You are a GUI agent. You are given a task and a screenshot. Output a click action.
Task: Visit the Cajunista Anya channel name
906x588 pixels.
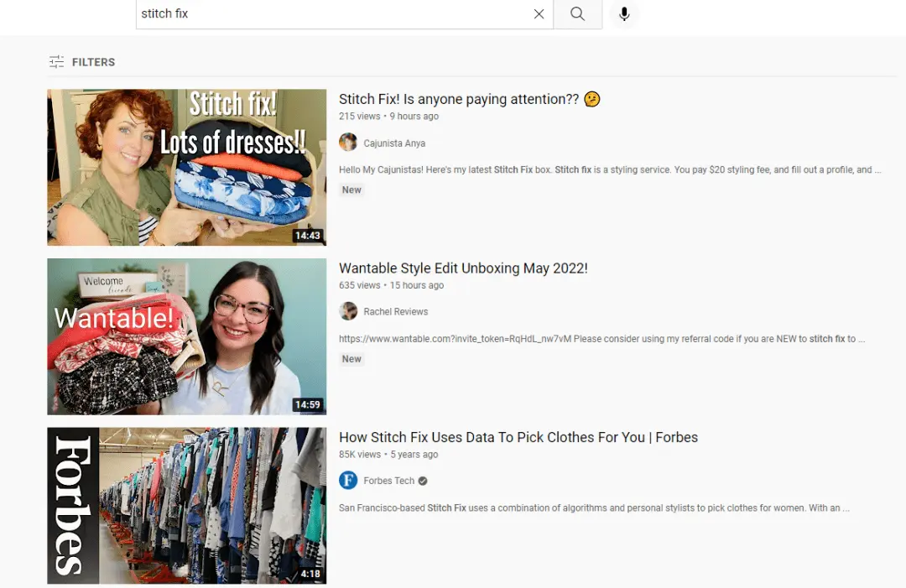[394, 143]
